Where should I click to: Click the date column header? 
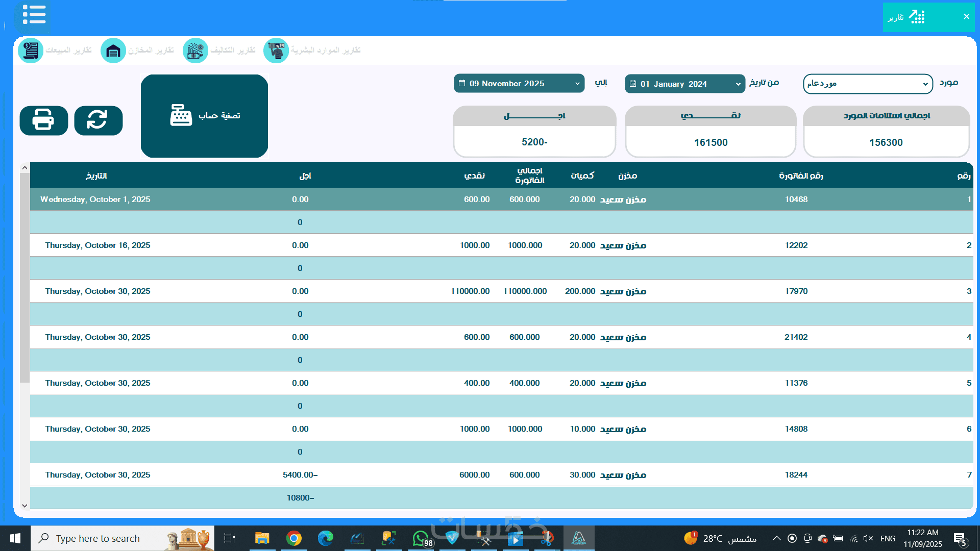pos(96,176)
